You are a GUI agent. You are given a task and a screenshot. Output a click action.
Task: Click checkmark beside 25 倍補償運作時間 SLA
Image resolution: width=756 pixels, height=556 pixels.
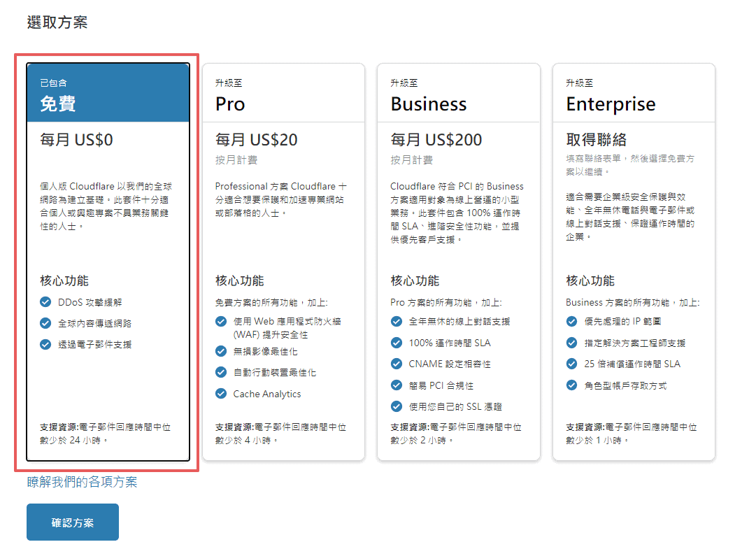(x=572, y=364)
